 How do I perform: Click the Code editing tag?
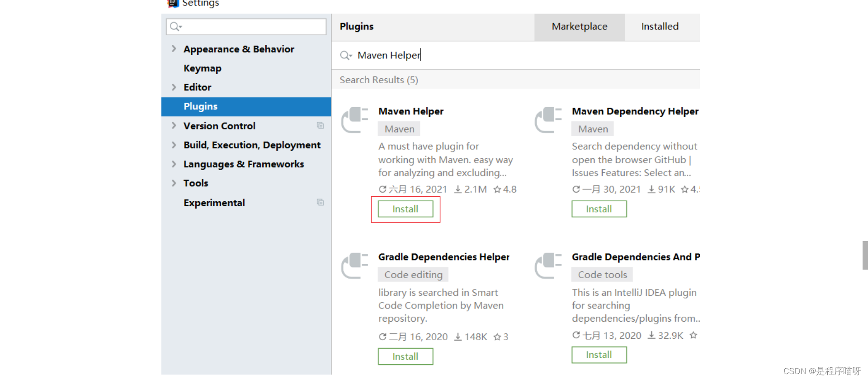coord(413,275)
